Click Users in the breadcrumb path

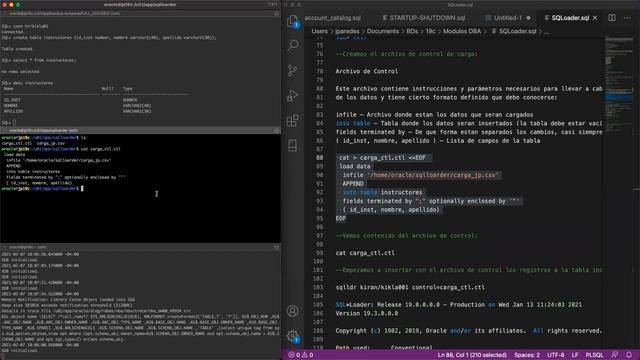coord(320,31)
